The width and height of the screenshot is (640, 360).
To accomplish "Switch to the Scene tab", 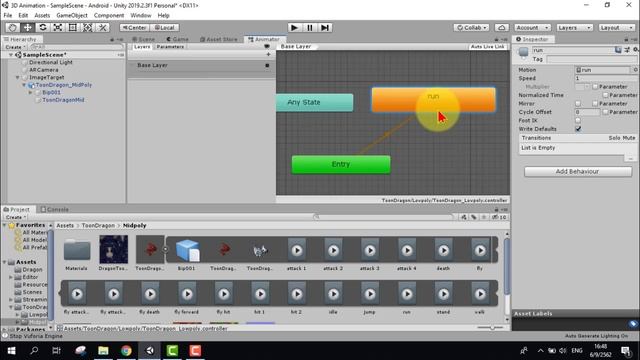I will [x=143, y=39].
